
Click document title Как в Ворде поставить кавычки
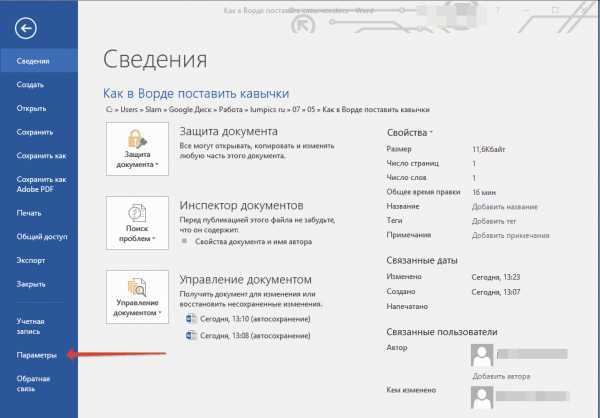[196, 93]
